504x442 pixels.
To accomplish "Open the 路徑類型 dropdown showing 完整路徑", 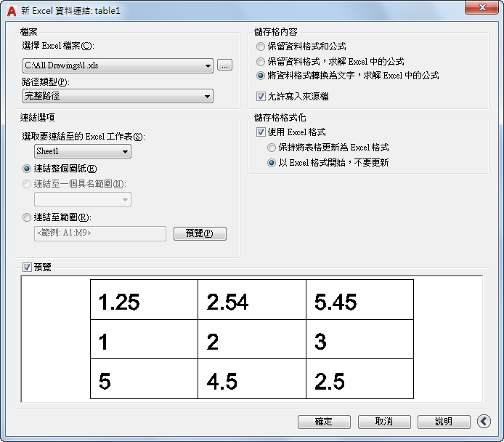I will (x=118, y=96).
